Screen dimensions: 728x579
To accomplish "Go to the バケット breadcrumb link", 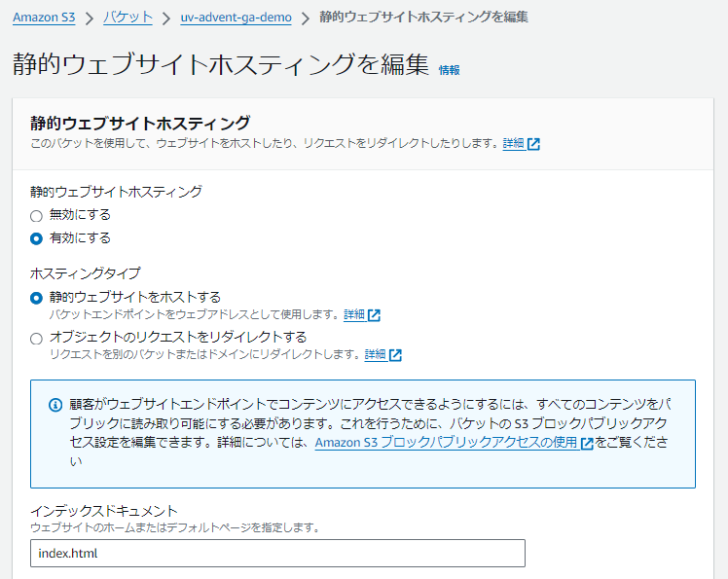I will point(127,18).
